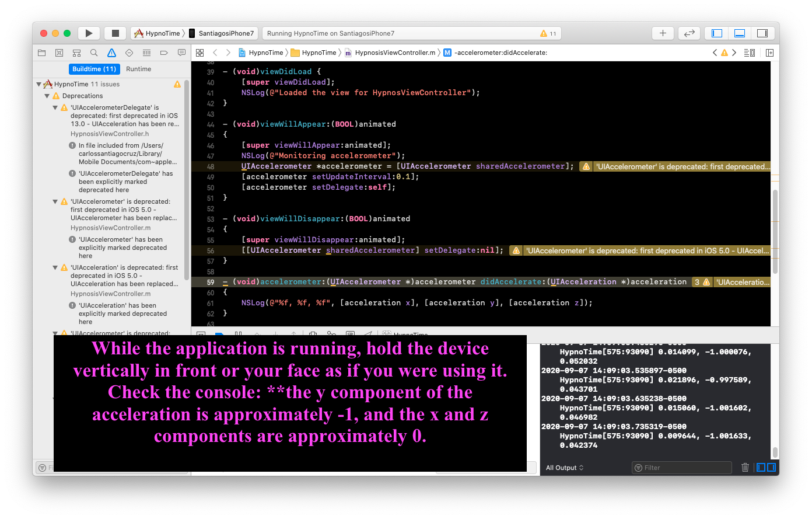Click the 11 warnings badge in activity bar
The height and width of the screenshot is (519, 812).
548,33
